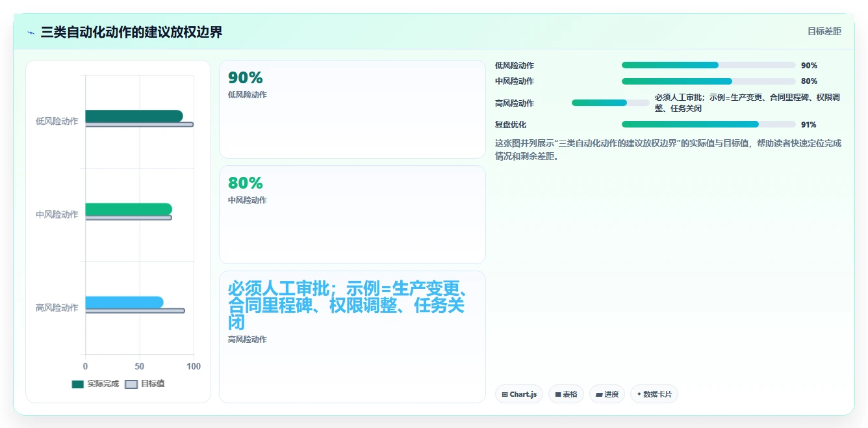The height and width of the screenshot is (428, 868).
Task: Click the 高风险动作 progress bar
Action: [x=611, y=103]
